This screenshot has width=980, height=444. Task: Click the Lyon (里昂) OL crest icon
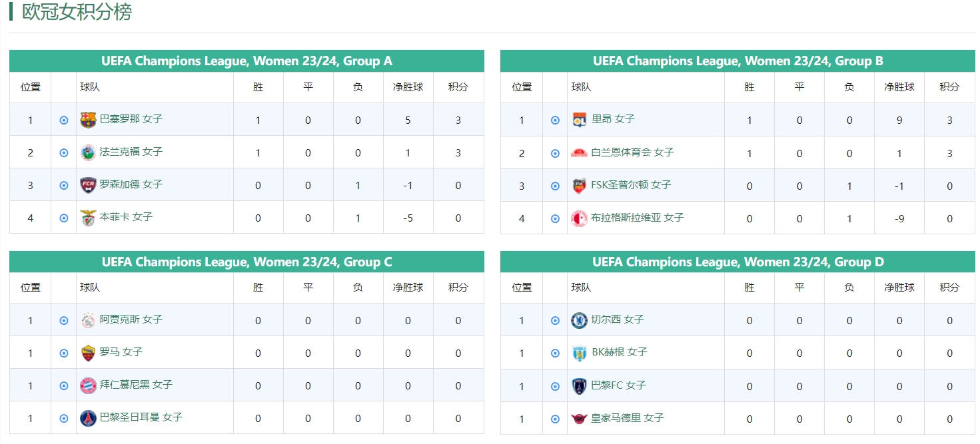[580, 120]
